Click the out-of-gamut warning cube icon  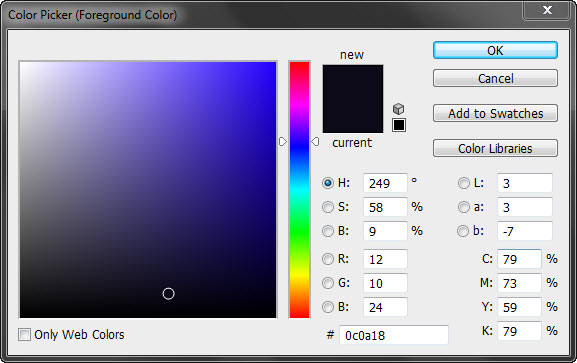(399, 109)
